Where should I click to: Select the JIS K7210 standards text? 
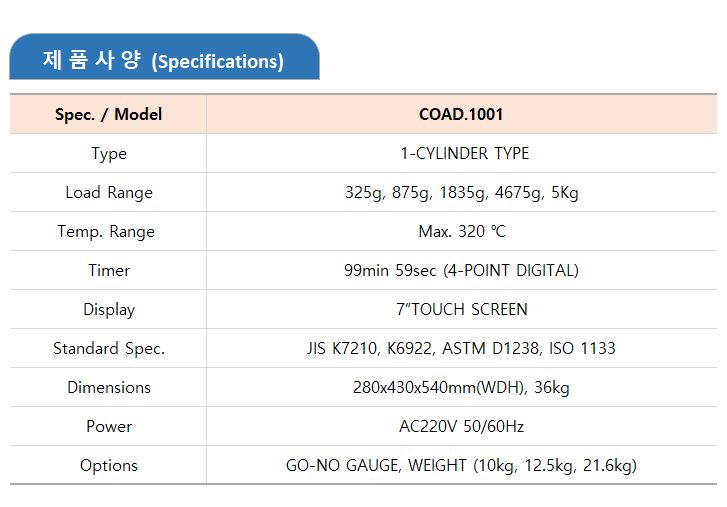[461, 348]
